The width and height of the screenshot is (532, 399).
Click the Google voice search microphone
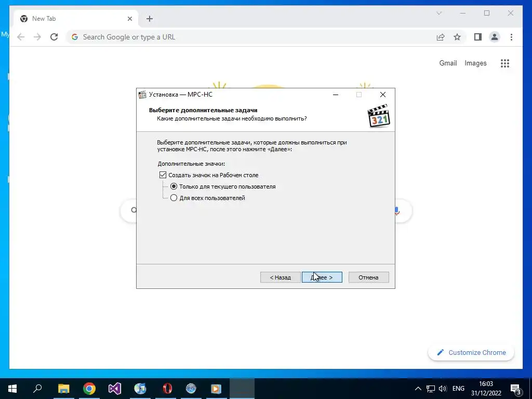coord(397,211)
